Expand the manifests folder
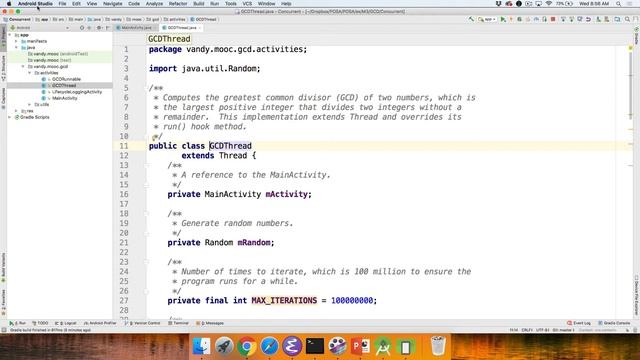Image resolution: width=640 pixels, height=360 pixels. click(16, 41)
